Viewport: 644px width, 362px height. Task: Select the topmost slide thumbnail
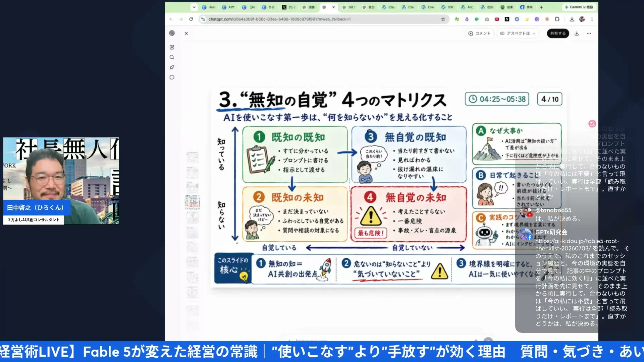click(193, 158)
